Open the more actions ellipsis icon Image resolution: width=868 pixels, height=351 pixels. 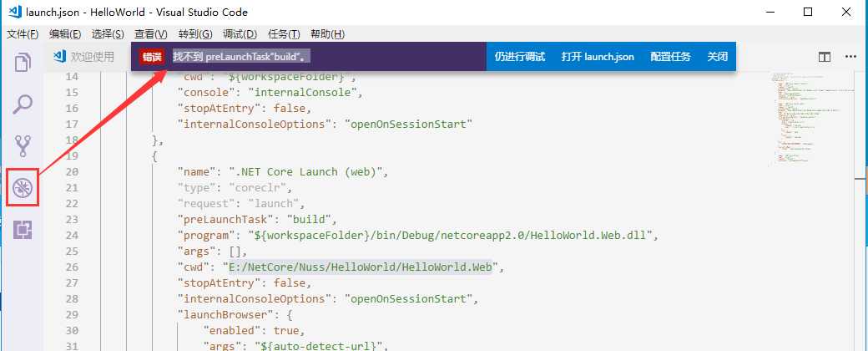pos(850,57)
